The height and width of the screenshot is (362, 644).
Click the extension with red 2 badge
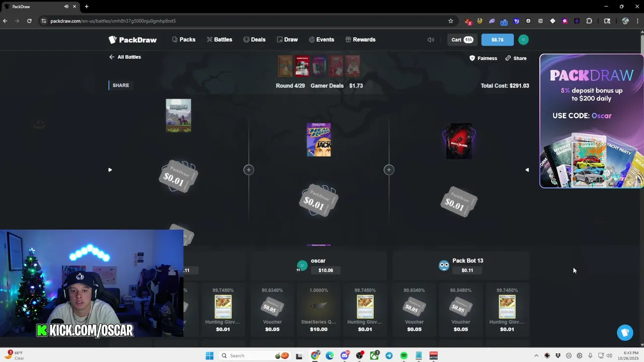pos(468,21)
